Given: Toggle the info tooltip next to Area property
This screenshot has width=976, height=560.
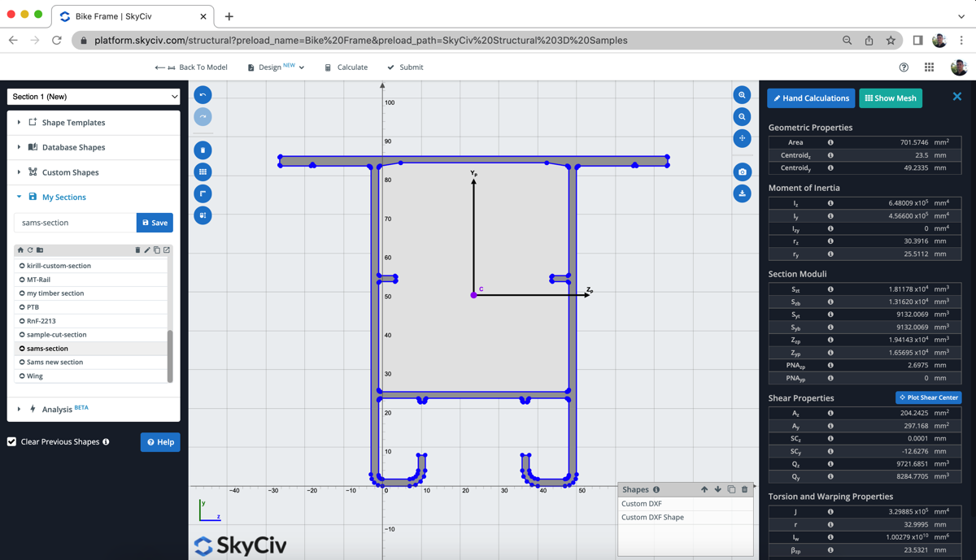Looking at the screenshot, I should pyautogui.click(x=830, y=143).
